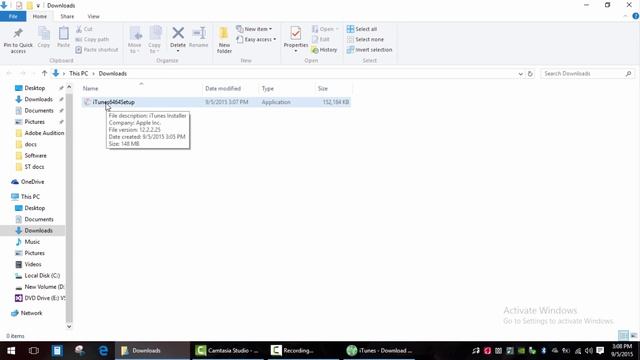640x360 pixels.
Task: Click Select none
Action: click(365, 39)
